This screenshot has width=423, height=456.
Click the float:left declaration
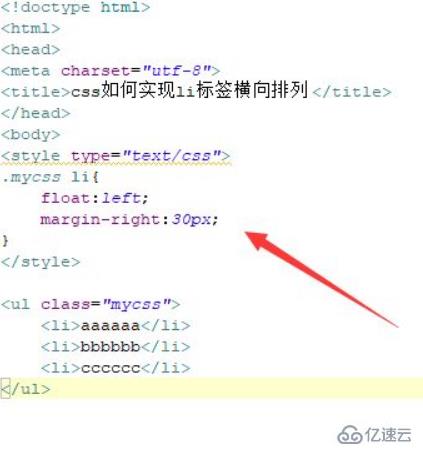coord(95,198)
